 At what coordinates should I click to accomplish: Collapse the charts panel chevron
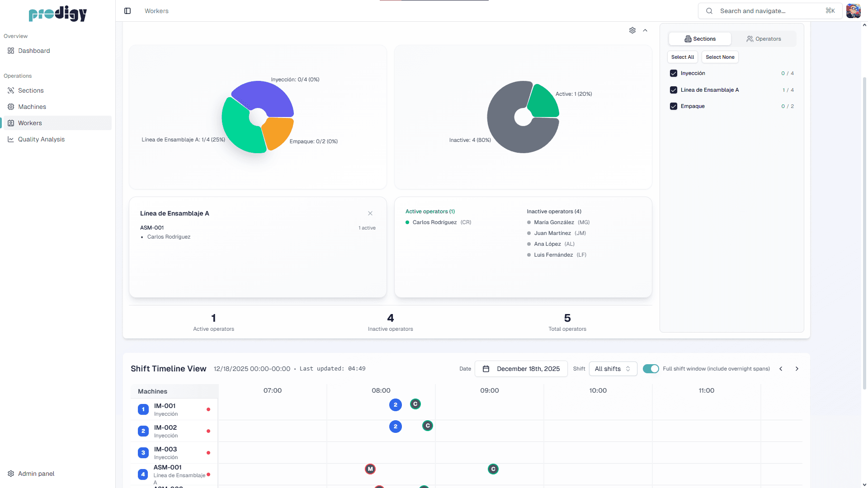pos(645,30)
